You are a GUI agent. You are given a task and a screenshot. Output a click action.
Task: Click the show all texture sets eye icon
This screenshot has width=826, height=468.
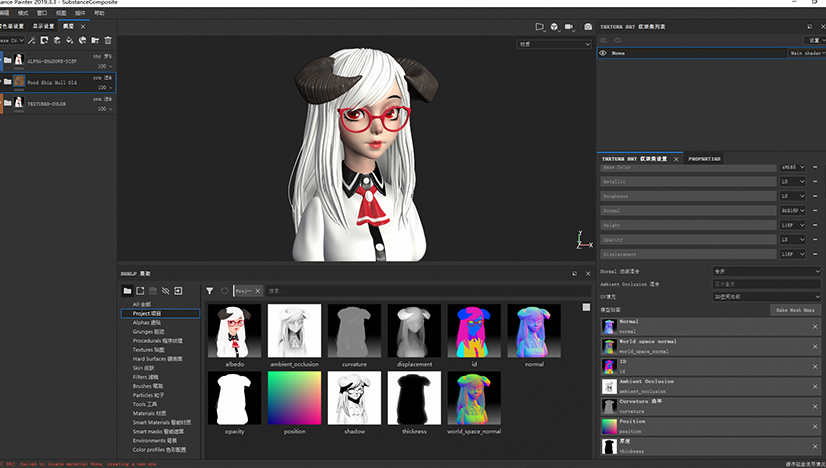[x=617, y=40]
